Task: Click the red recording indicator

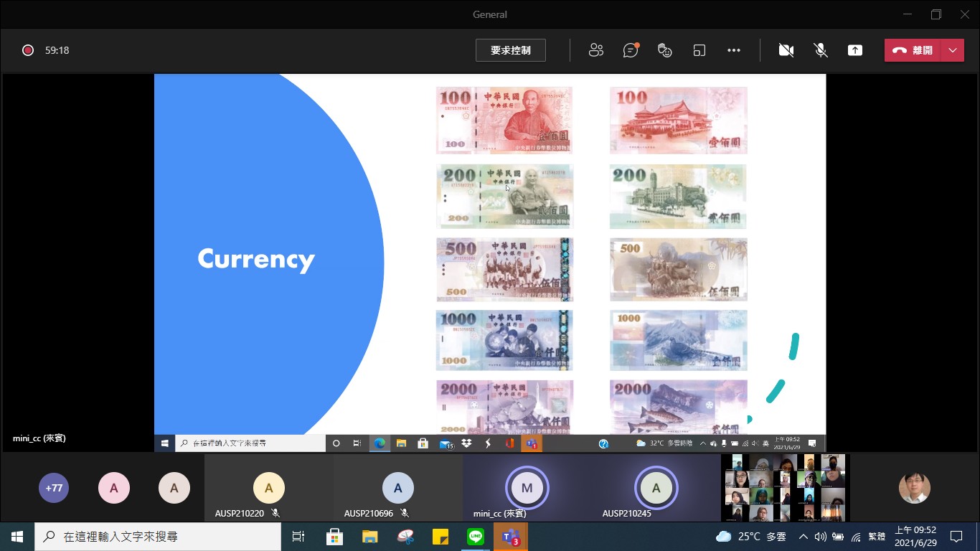Action: point(28,50)
